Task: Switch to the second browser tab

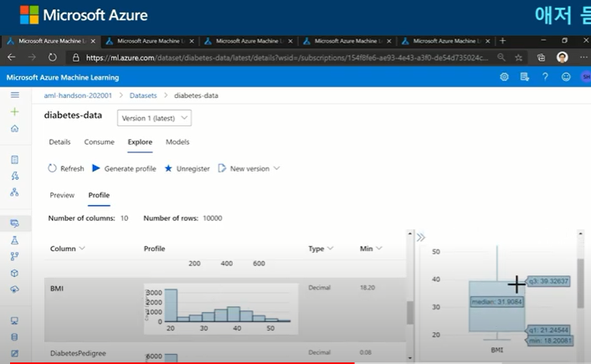Action: (x=150, y=41)
